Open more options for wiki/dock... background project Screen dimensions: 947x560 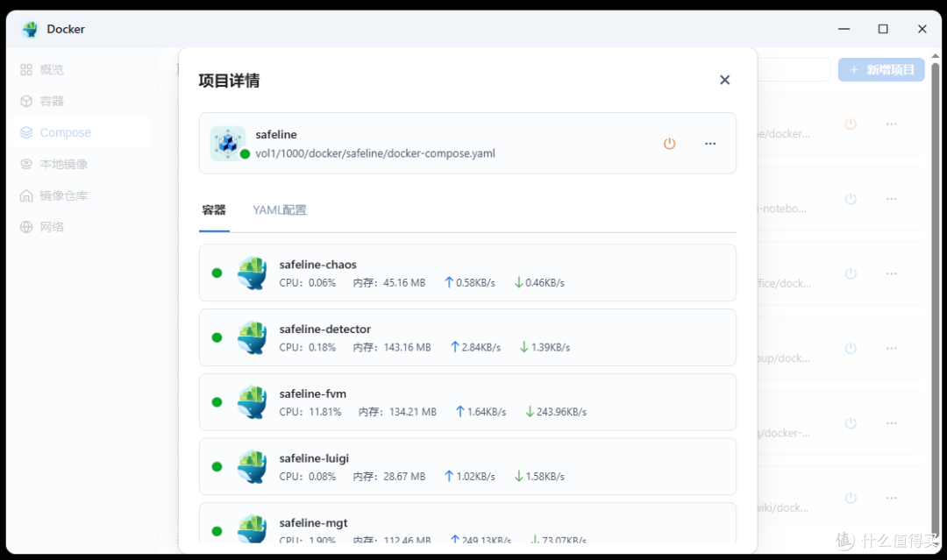(x=892, y=498)
